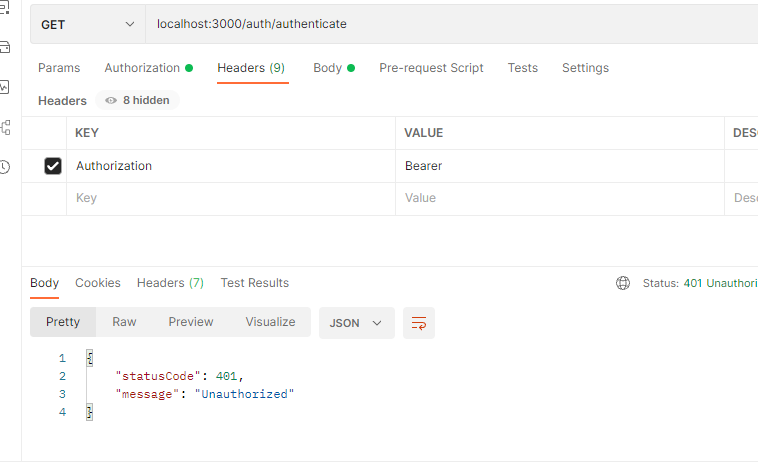Click the "message" line in response

click(204, 394)
